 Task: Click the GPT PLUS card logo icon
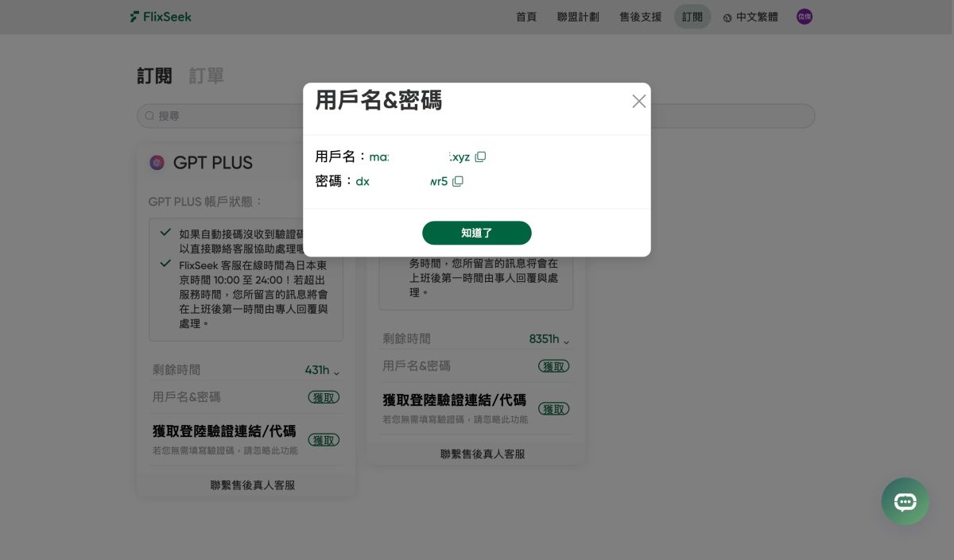tap(157, 163)
